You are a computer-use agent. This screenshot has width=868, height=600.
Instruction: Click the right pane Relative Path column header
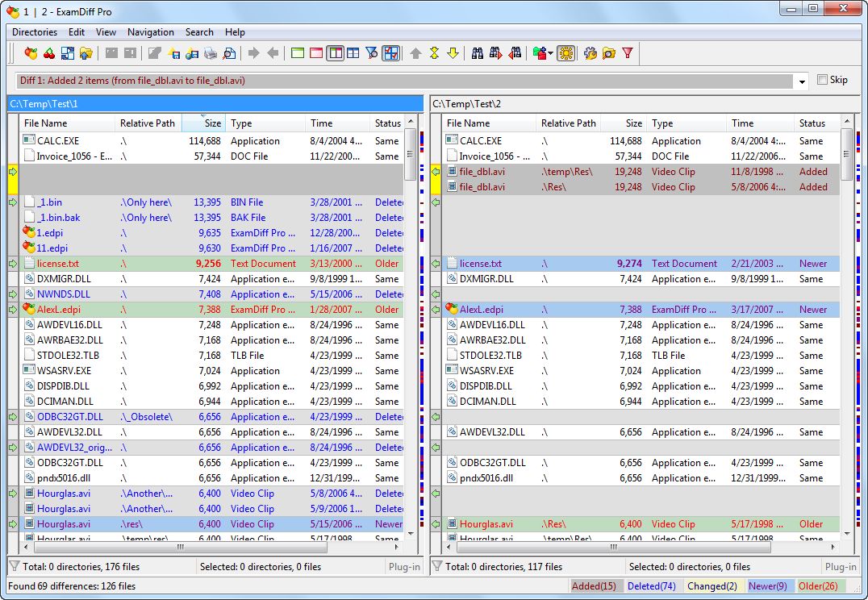click(x=569, y=123)
